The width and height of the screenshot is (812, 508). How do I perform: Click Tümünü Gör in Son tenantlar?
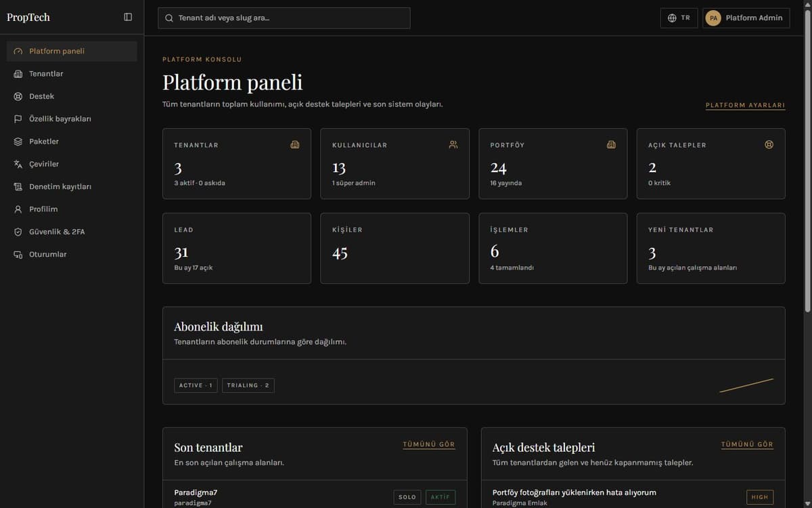click(429, 445)
